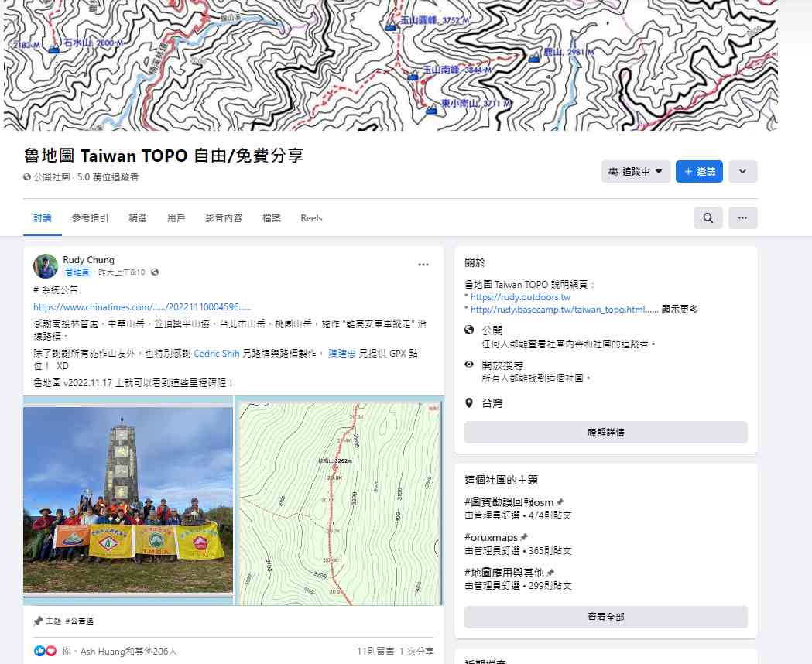Click the blue 邀請 button
The width and height of the screenshot is (812, 664).
[x=699, y=171]
